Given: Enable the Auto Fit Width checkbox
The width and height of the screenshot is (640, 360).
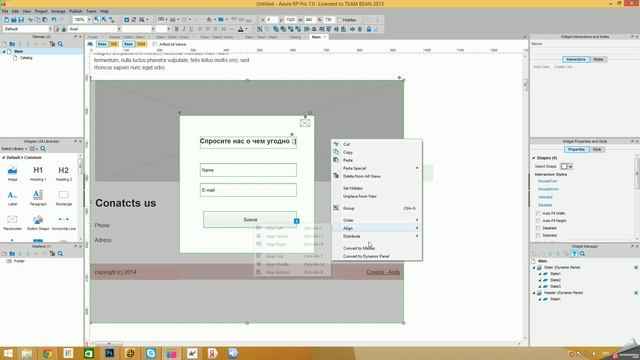Looking at the screenshot, I should (x=538, y=213).
